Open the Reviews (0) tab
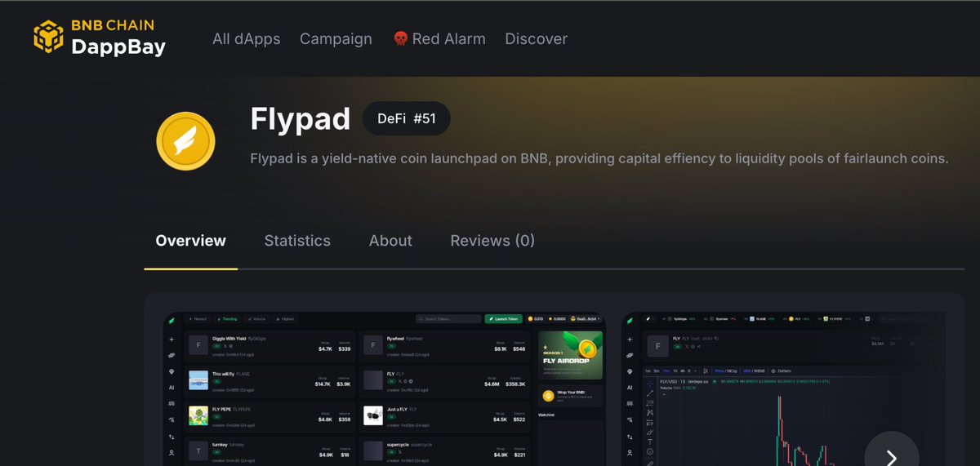980x466 pixels. coord(492,241)
